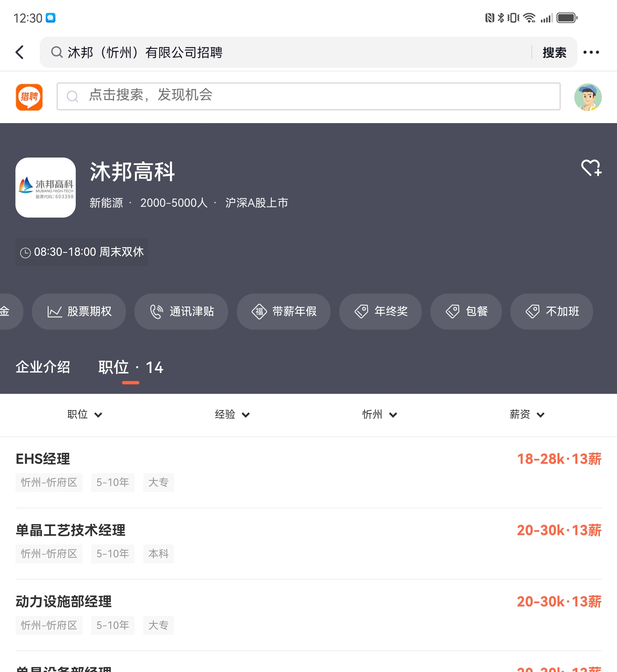
Task: Expand the 薪资 salary filter
Action: coord(527,414)
